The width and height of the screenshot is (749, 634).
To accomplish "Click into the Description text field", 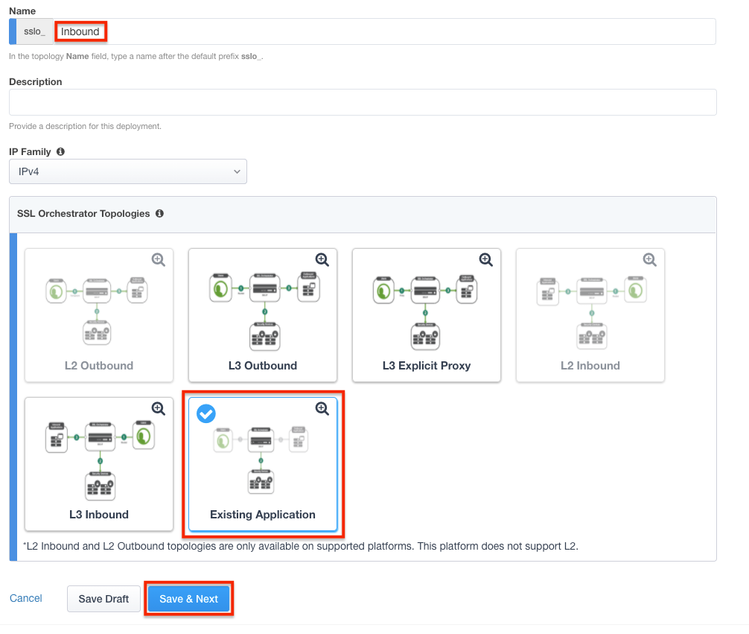I will (x=362, y=102).
